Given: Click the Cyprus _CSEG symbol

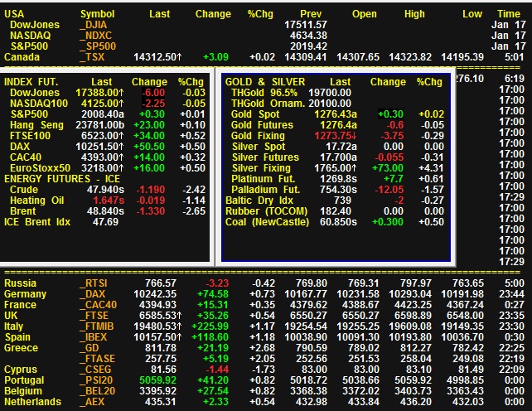Looking at the screenshot, I should click(95, 370).
